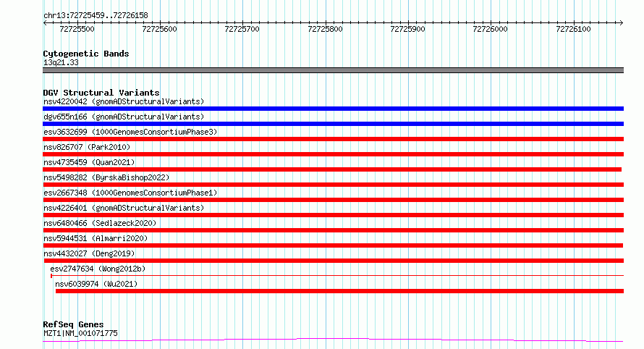Click the nsv4226401 (gnomADStructuralVariants) label

[124, 208]
